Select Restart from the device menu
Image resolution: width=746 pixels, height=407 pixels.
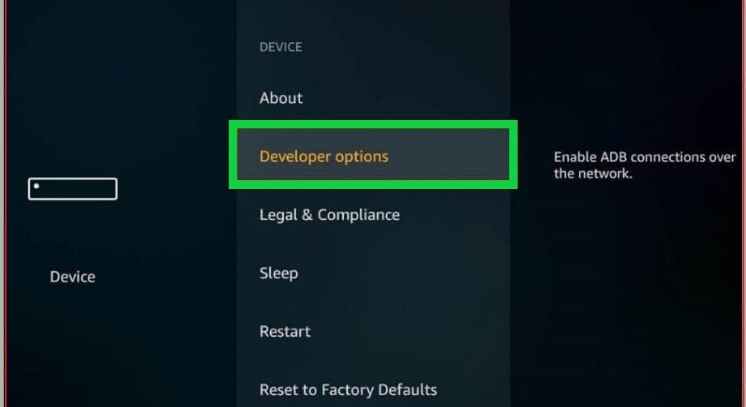[285, 331]
